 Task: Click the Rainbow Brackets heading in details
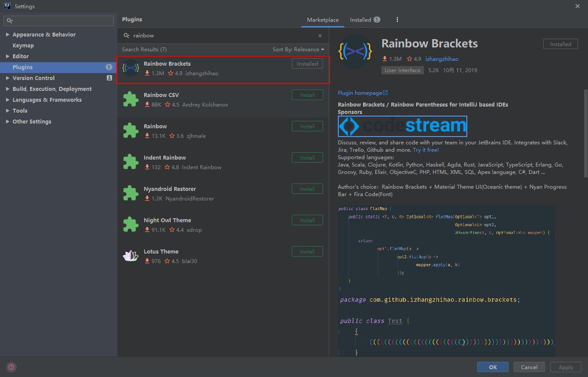coord(429,43)
